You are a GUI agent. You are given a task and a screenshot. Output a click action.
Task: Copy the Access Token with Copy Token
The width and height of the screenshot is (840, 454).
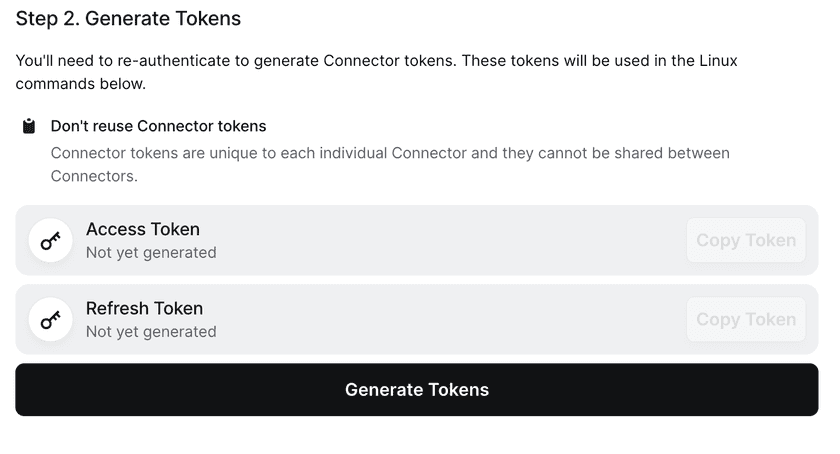[x=745, y=240]
